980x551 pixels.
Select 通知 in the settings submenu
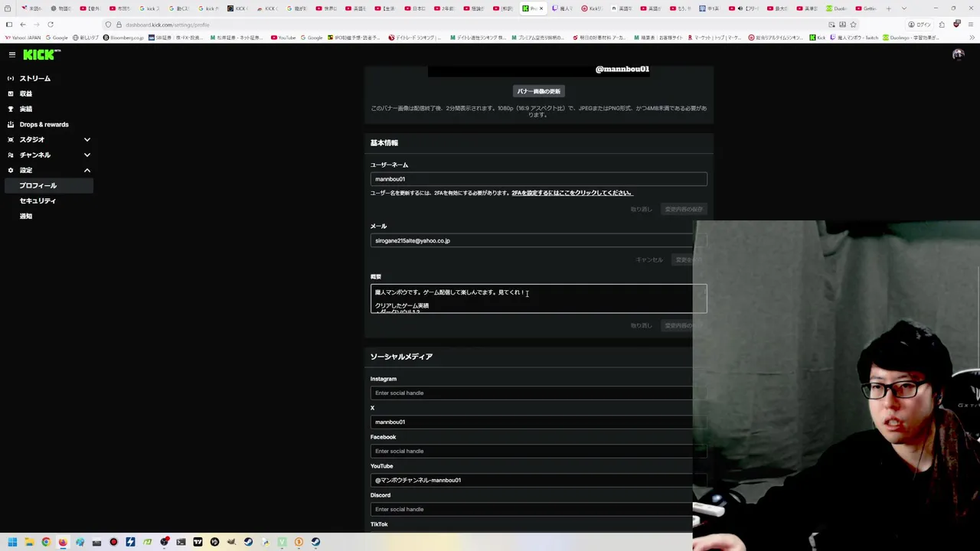[x=26, y=216]
